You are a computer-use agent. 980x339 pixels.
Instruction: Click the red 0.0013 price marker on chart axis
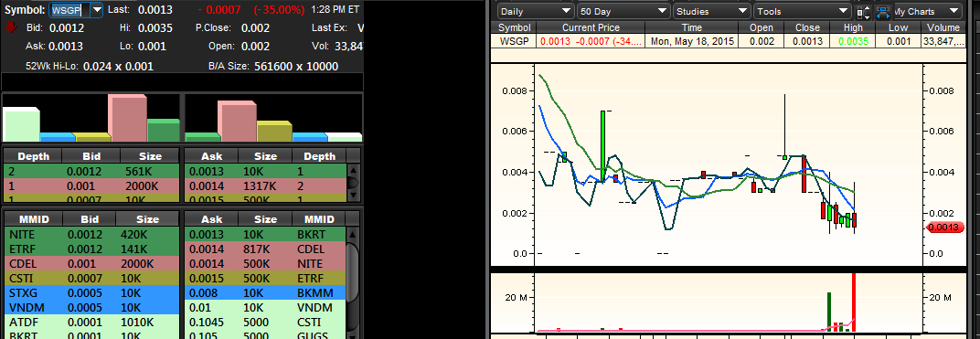tap(945, 228)
